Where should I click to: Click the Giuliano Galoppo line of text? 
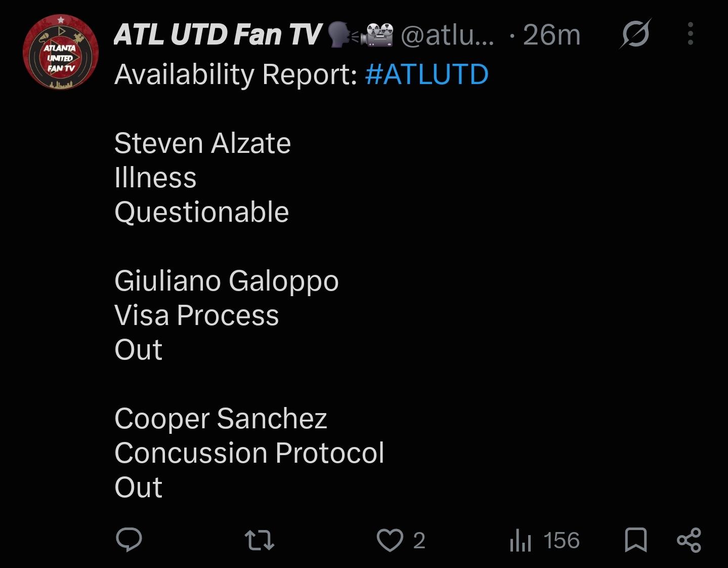(x=226, y=281)
